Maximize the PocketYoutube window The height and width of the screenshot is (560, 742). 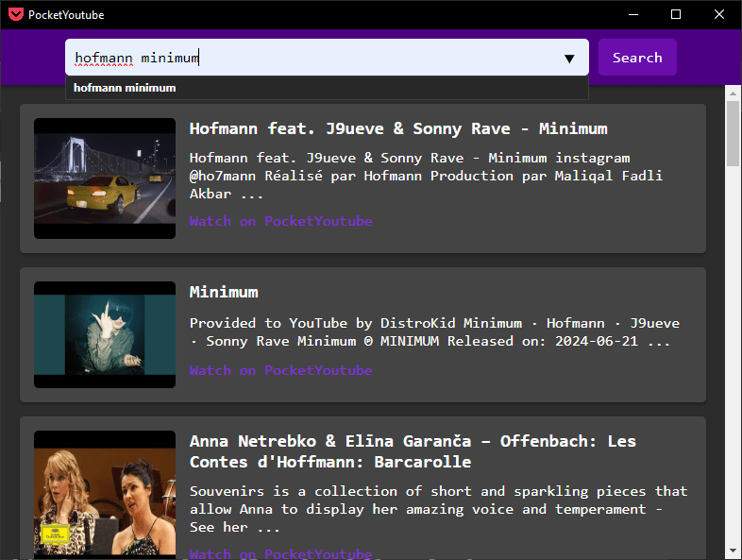pos(676,15)
